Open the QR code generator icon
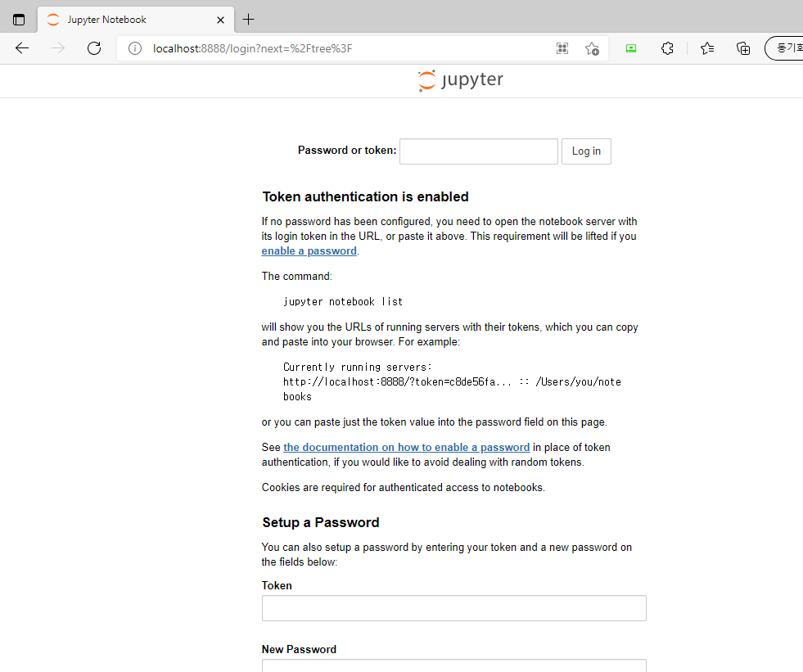 (562, 48)
